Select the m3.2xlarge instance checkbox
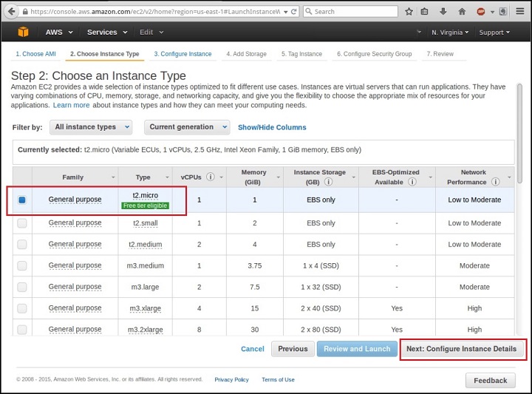This screenshot has width=532, height=394. click(x=22, y=330)
